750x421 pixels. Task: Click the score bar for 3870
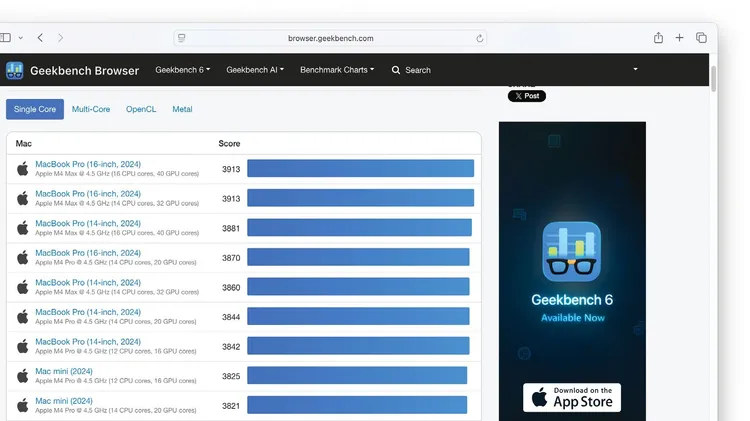click(358, 257)
